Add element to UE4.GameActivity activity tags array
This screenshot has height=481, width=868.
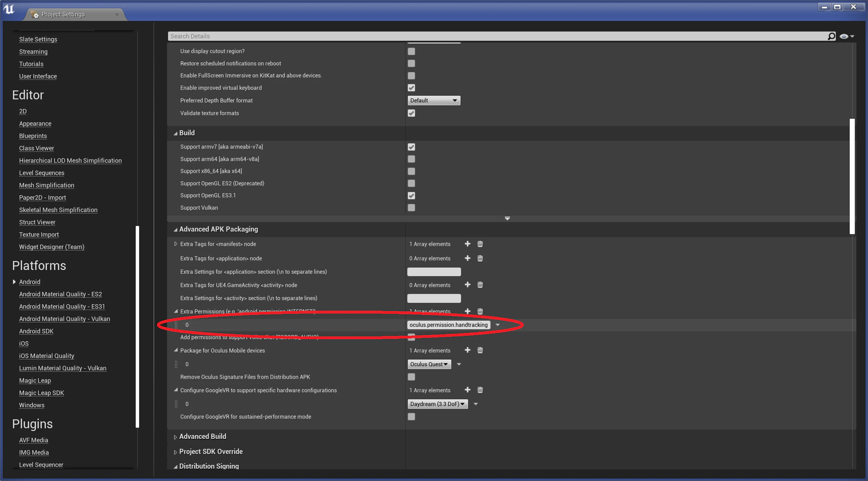pos(468,285)
